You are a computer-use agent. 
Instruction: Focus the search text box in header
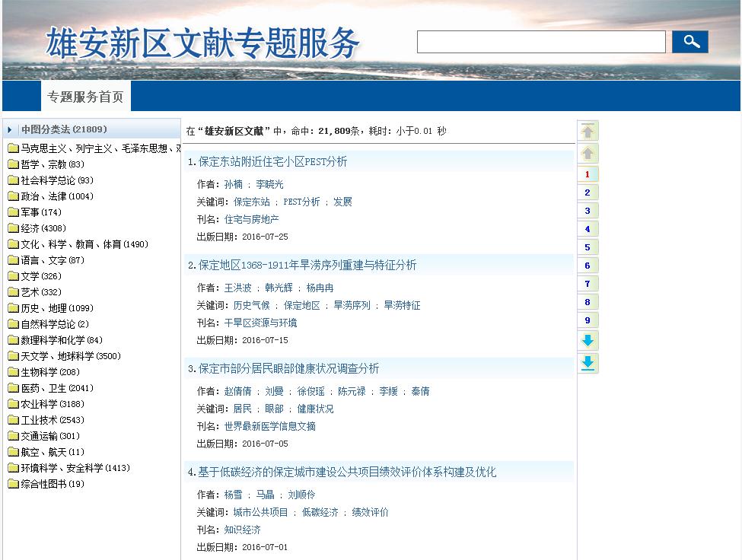tap(541, 42)
